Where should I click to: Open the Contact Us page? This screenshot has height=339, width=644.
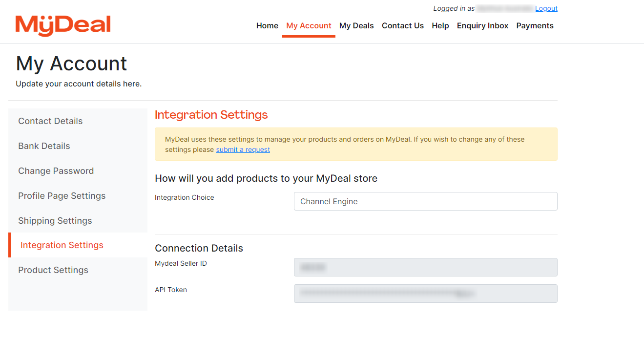point(403,26)
